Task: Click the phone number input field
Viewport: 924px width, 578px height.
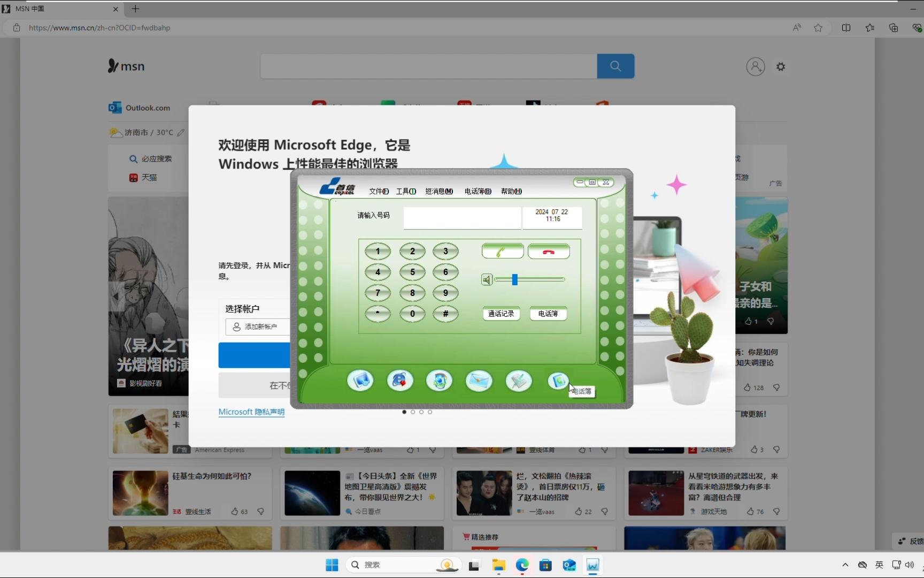Action: (462, 218)
